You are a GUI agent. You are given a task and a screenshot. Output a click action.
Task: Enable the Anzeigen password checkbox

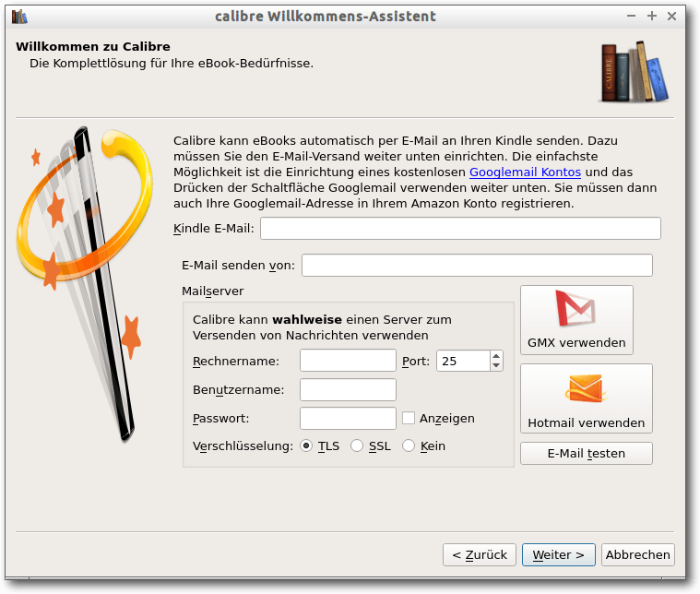409,418
